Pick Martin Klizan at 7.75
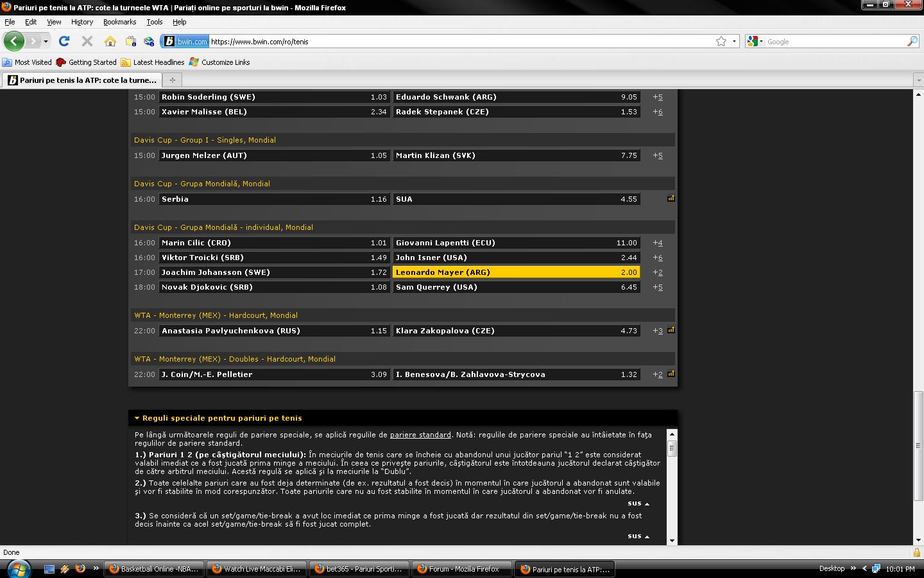Viewport: 924px width, 578px height. click(x=516, y=155)
